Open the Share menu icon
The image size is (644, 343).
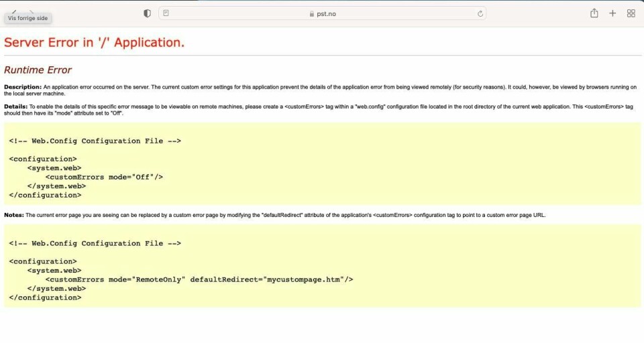coord(594,13)
